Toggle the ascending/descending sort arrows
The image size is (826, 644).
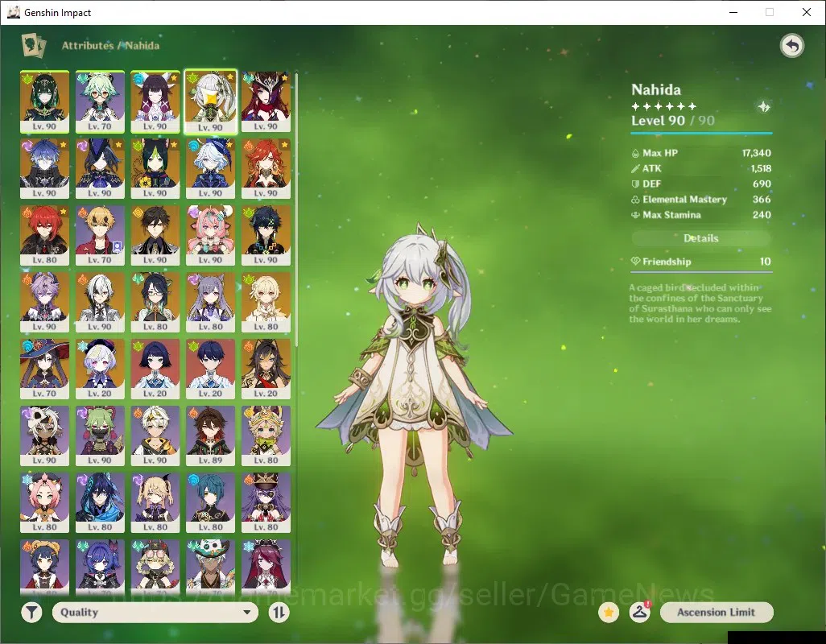[279, 613]
